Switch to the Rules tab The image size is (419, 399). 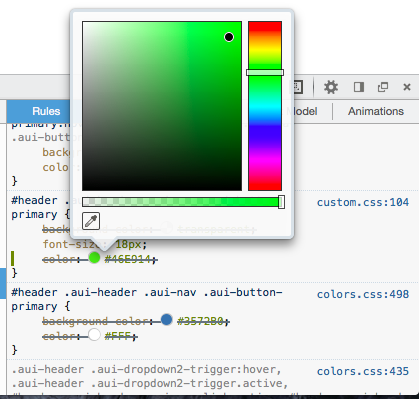[46, 111]
